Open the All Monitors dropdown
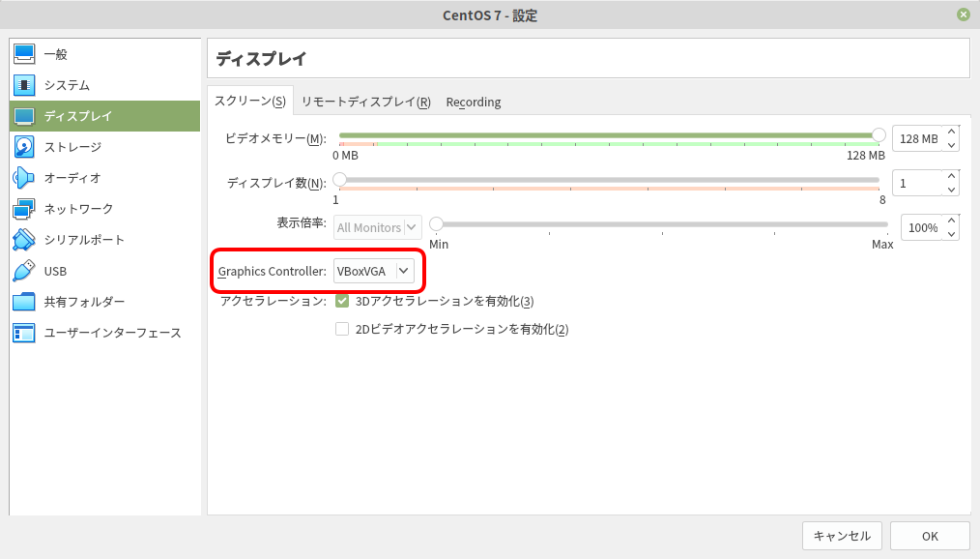Viewport: 980px width, 559px height. click(378, 227)
